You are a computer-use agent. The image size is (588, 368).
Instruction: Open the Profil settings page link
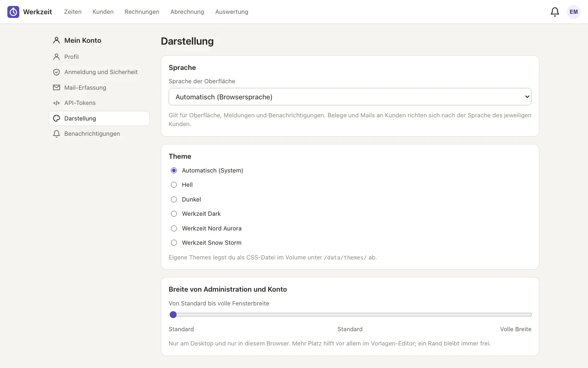coord(99,57)
